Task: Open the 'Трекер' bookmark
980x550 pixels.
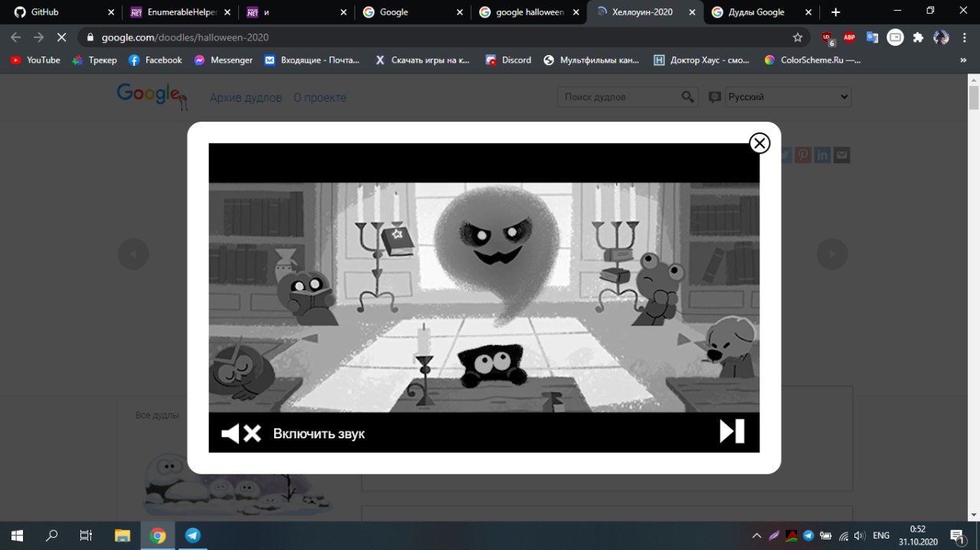Action: (94, 60)
